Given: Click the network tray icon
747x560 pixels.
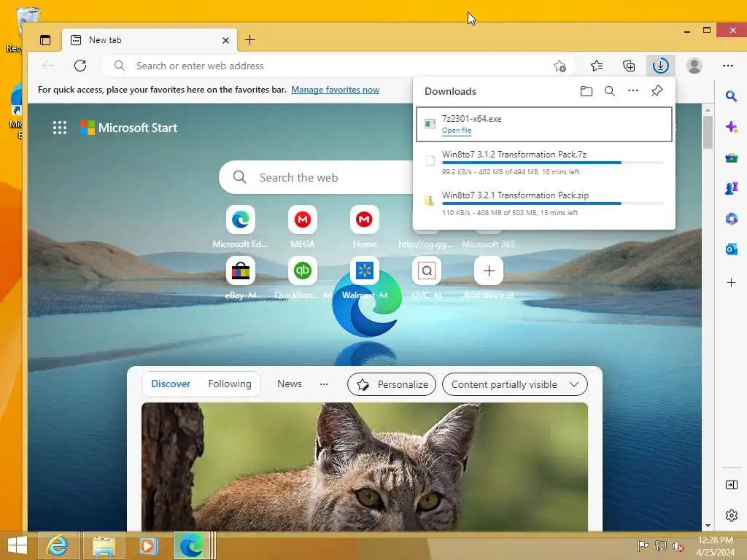Looking at the screenshot, I should [660, 545].
